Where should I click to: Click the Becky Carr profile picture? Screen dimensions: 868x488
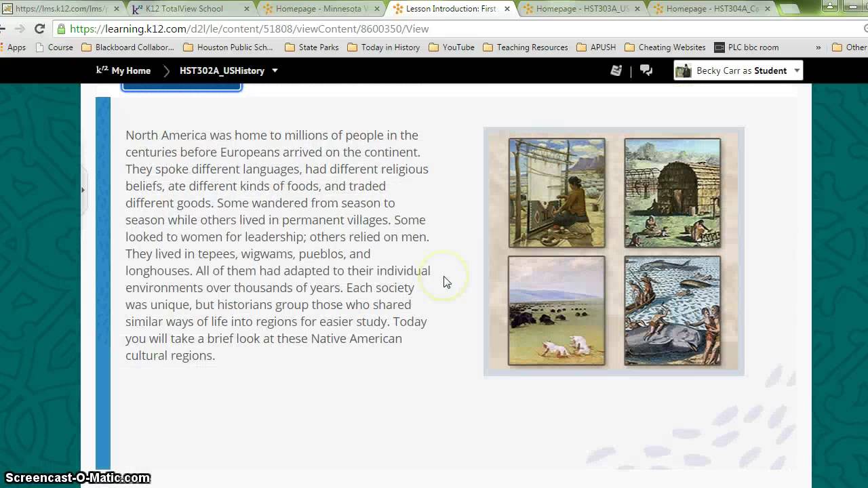click(x=684, y=70)
